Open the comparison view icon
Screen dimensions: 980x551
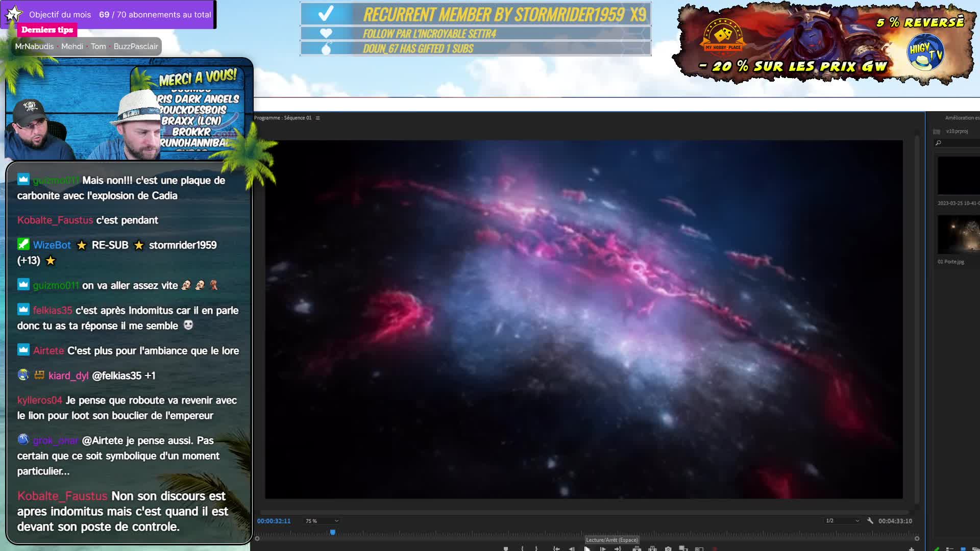699,549
